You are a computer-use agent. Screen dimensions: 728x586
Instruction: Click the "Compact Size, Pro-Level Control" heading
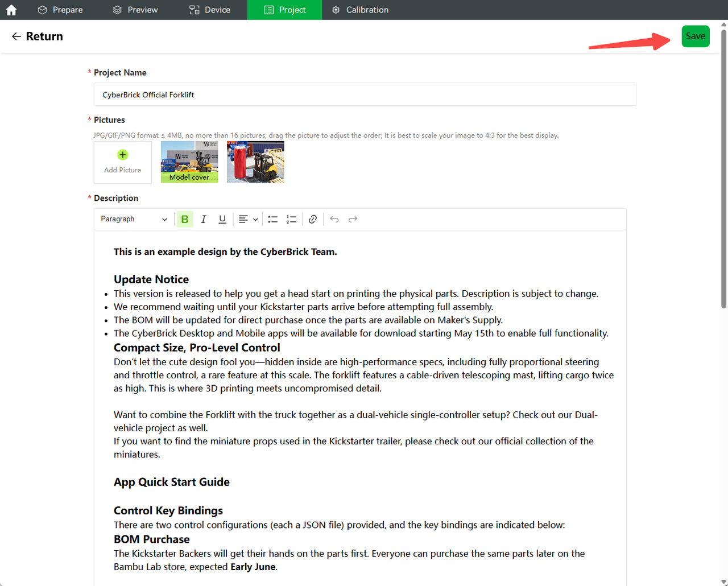pos(197,348)
